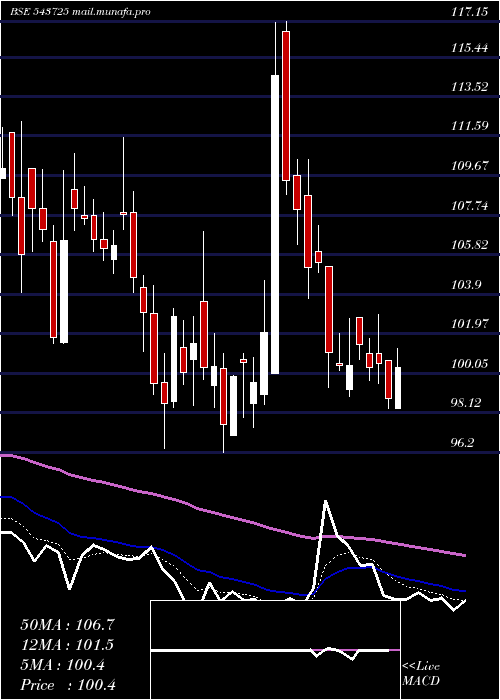The image size is (500, 700).
Task: Click the MACD inset chart panel
Action: [275, 650]
